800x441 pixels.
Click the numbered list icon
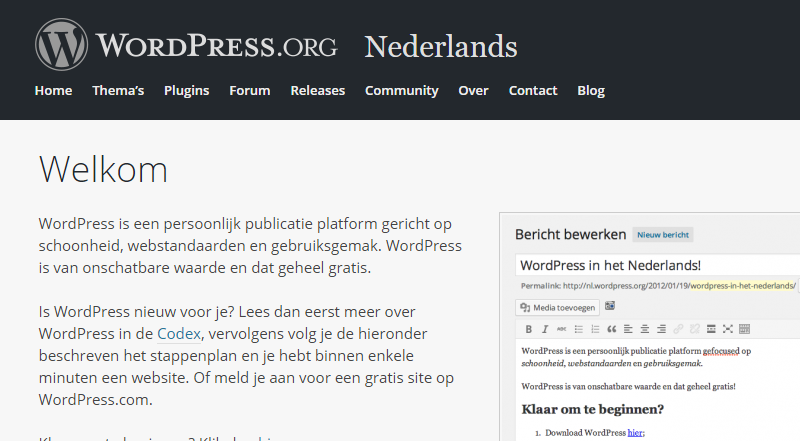pos(595,329)
